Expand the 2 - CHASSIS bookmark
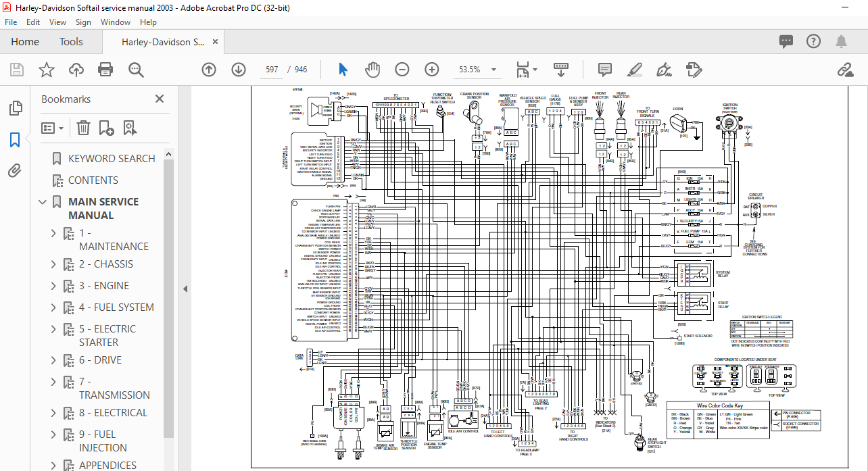This screenshot has height=471, width=868. click(54, 264)
